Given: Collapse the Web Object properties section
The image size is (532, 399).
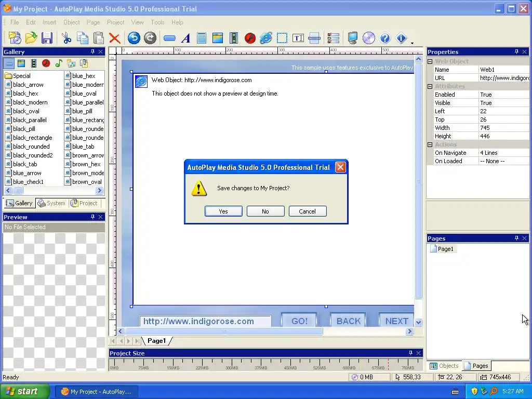Looking at the screenshot, I should [x=430, y=61].
